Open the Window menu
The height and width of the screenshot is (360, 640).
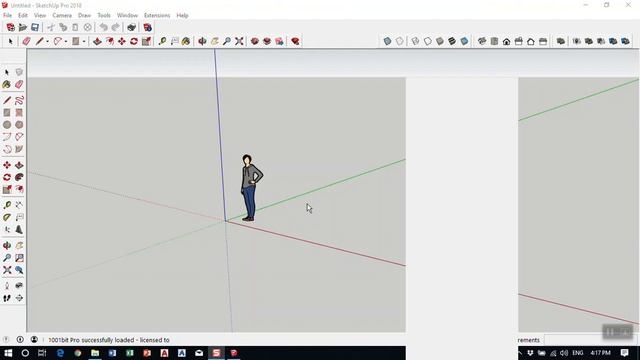[x=127, y=15]
